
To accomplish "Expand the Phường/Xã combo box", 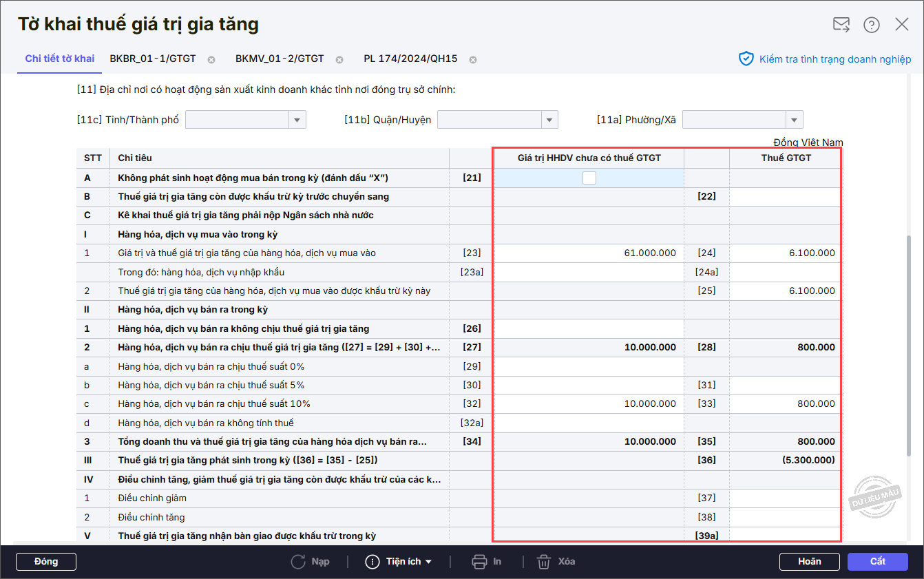I will click(x=795, y=120).
